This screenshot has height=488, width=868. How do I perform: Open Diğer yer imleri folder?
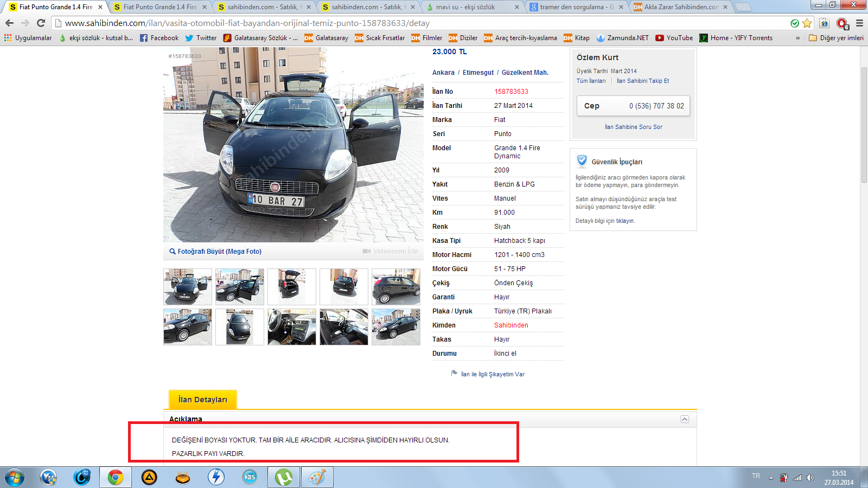pos(836,38)
